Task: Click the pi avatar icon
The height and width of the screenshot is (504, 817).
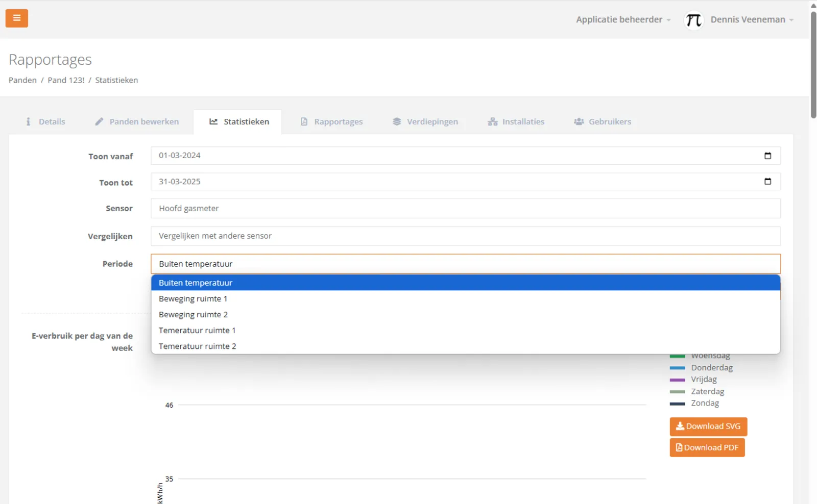Action: [693, 20]
